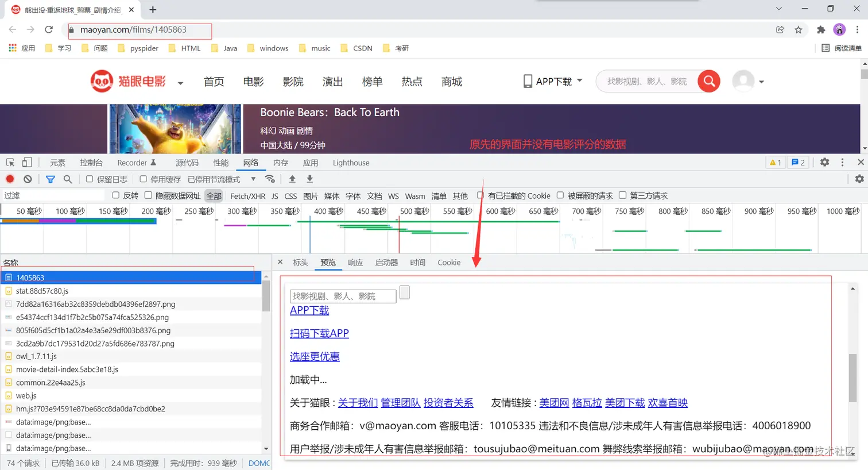The image size is (868, 470).
Task: Click the movie poster thumbnail
Action: tap(175, 129)
